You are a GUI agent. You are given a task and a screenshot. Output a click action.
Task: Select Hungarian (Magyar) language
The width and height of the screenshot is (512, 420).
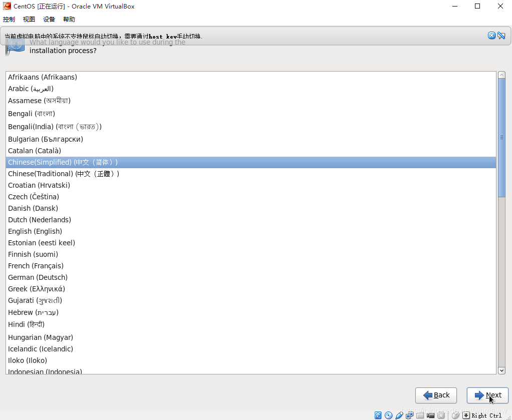pyautogui.click(x=251, y=337)
